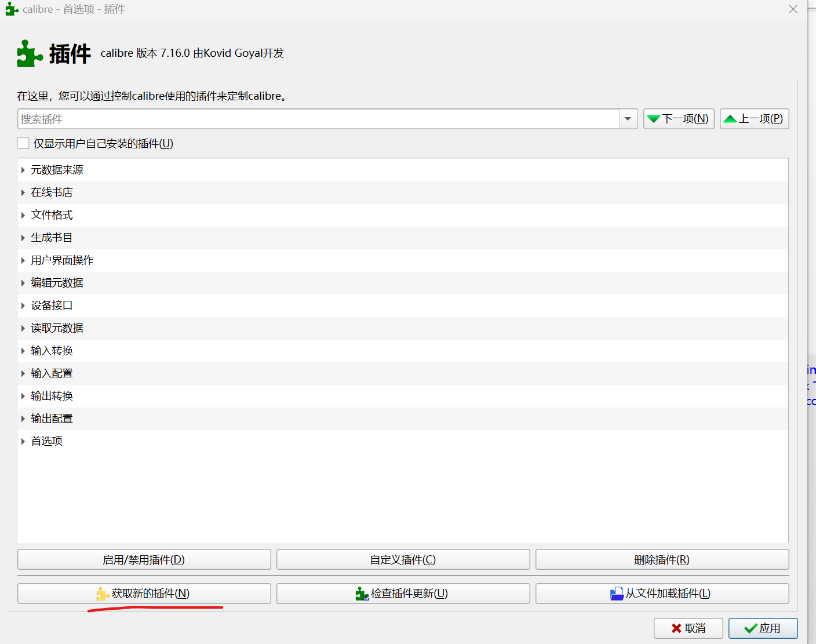Image resolution: width=816 pixels, height=644 pixels.
Task: Click the blue folder load-from-file icon
Action: [617, 594]
